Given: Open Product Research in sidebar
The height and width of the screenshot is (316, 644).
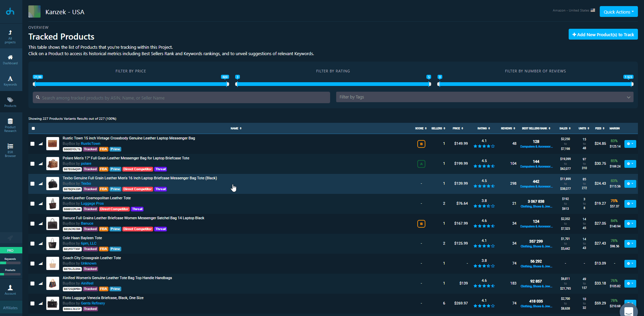Looking at the screenshot, I should pyautogui.click(x=10, y=125).
